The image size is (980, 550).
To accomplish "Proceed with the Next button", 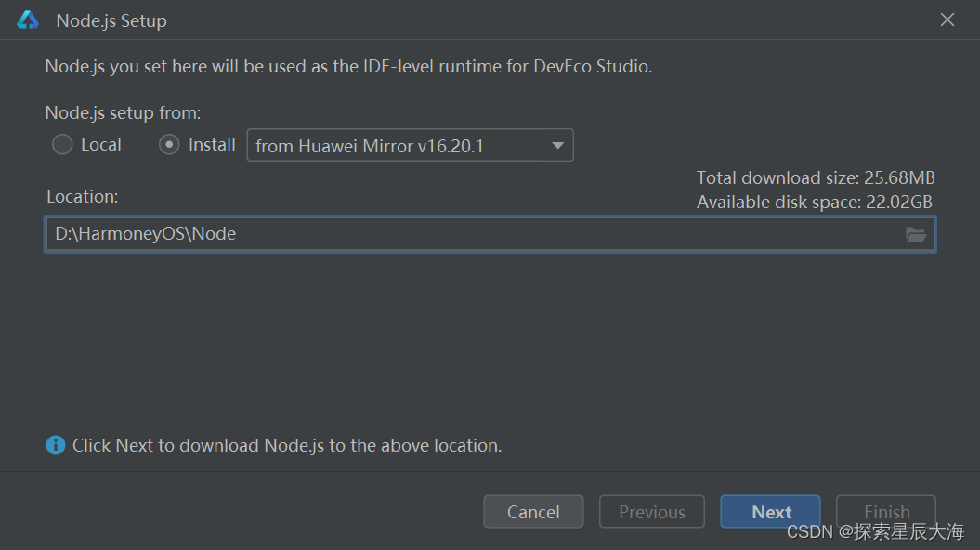I will pos(771,512).
